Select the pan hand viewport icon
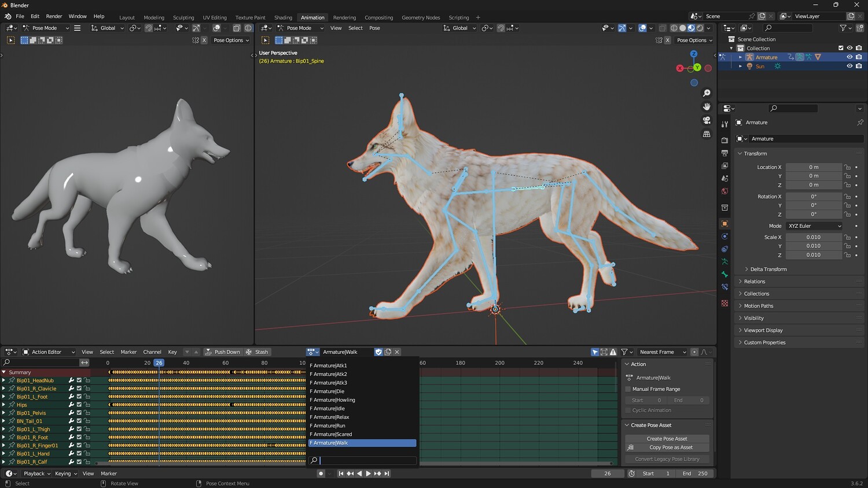This screenshot has height=488, width=868. coord(707,107)
